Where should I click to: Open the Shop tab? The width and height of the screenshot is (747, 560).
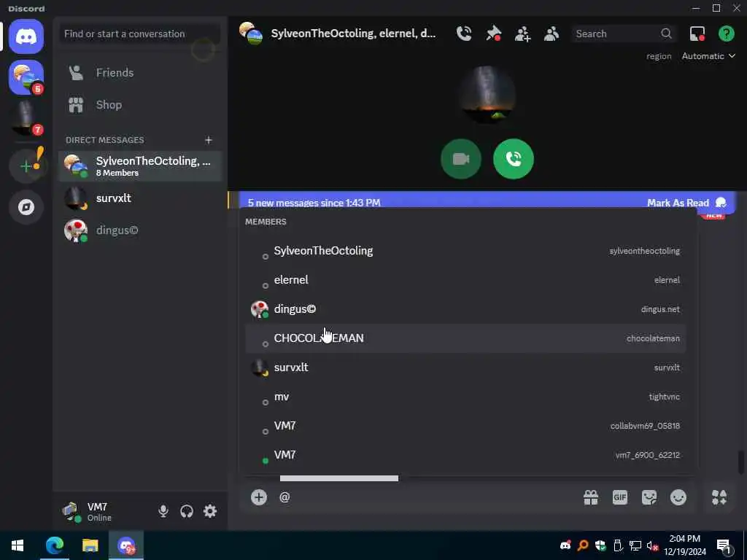coord(139,105)
